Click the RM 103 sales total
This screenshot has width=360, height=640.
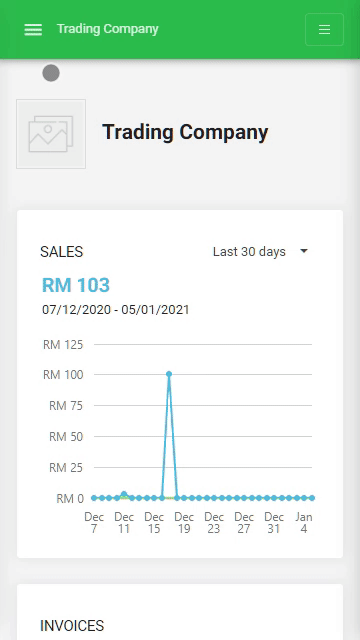point(76,285)
